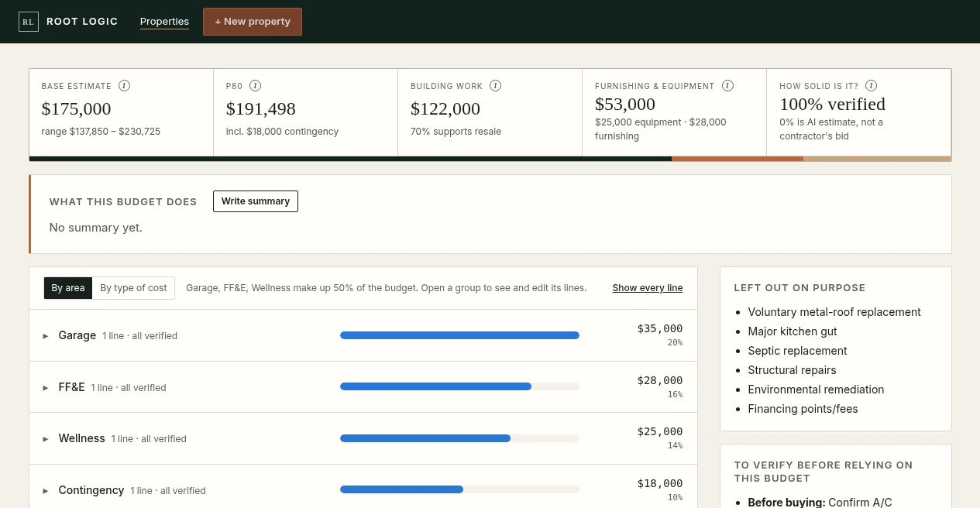
Task: Click the Wellness budget progress bar
Action: (x=459, y=438)
